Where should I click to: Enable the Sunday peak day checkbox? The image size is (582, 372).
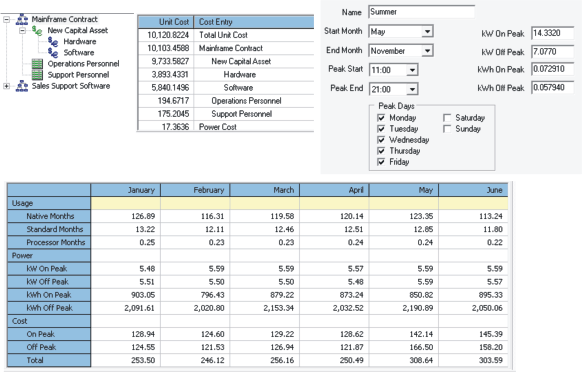point(447,129)
